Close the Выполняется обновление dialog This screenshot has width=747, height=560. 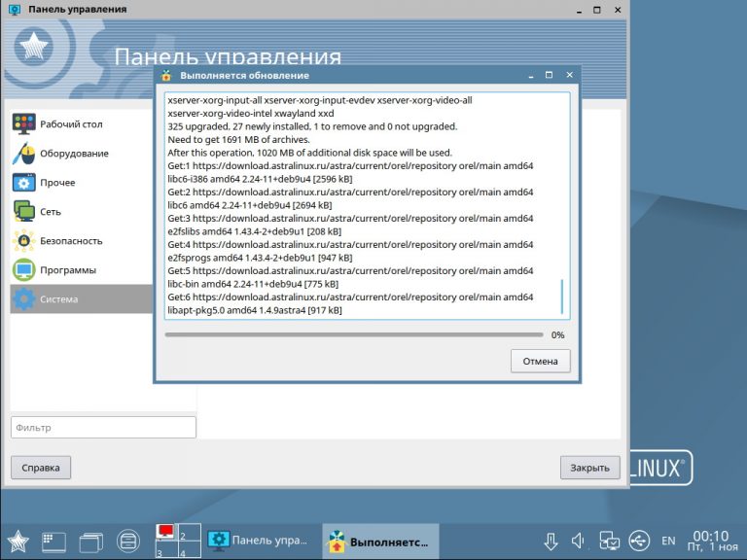tap(569, 75)
